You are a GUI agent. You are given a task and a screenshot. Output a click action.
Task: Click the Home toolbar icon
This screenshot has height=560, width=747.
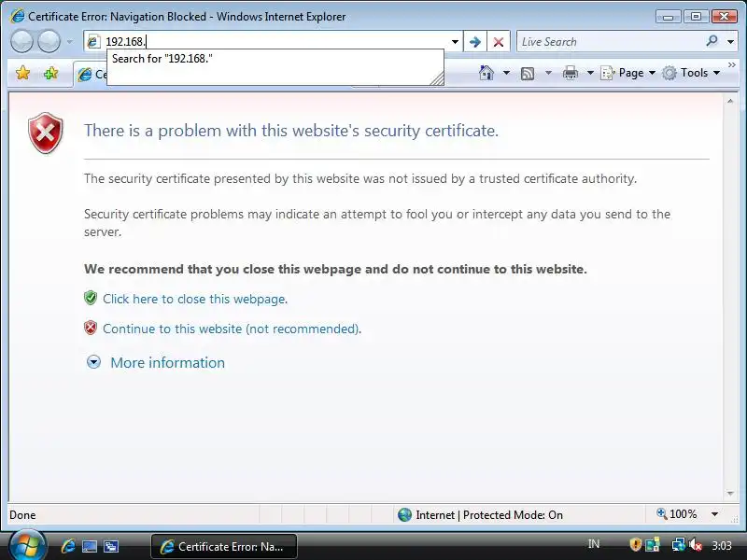click(x=486, y=73)
